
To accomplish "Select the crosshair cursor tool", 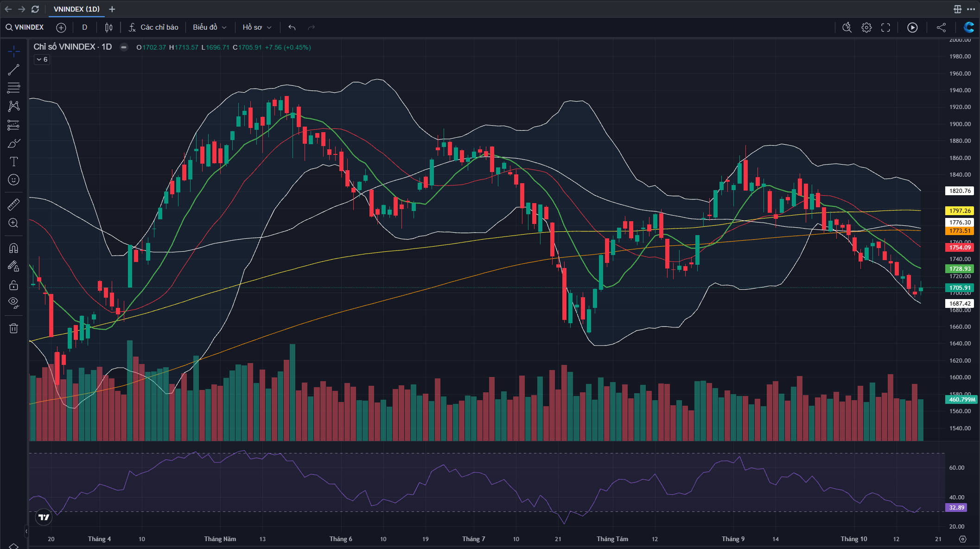I will click(14, 51).
